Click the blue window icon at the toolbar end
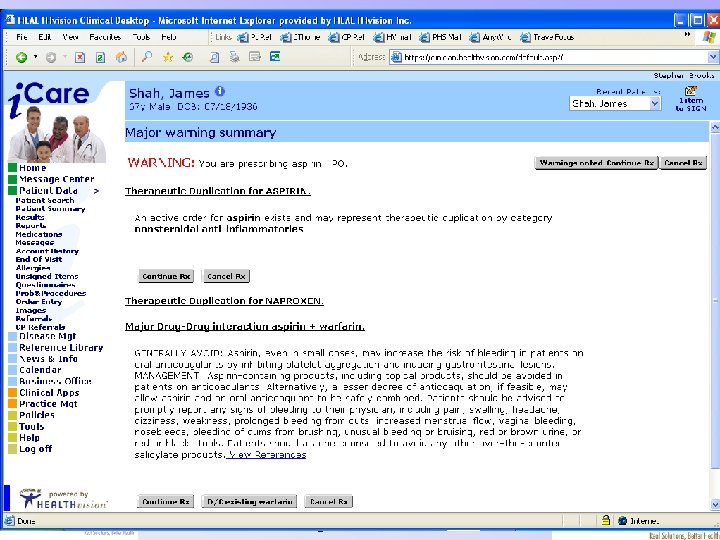This screenshot has height=540, width=720. point(275,57)
